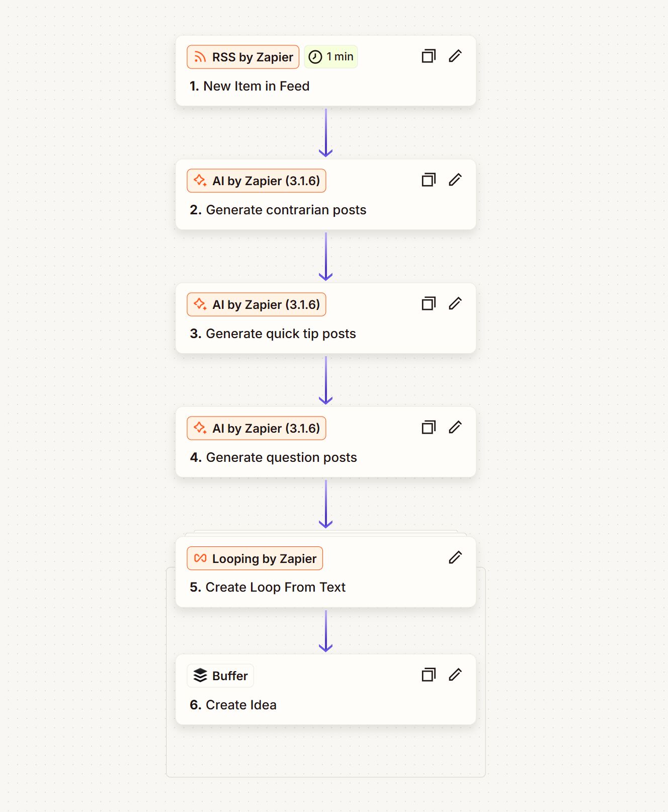Edit the "Create Loop From Text" step
The height and width of the screenshot is (812, 668).
(x=455, y=557)
